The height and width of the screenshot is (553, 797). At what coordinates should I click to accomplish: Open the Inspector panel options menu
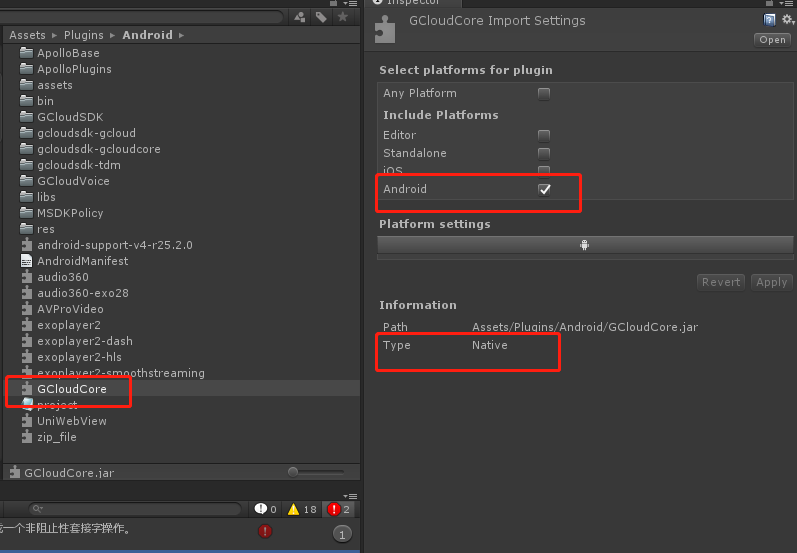786,3
